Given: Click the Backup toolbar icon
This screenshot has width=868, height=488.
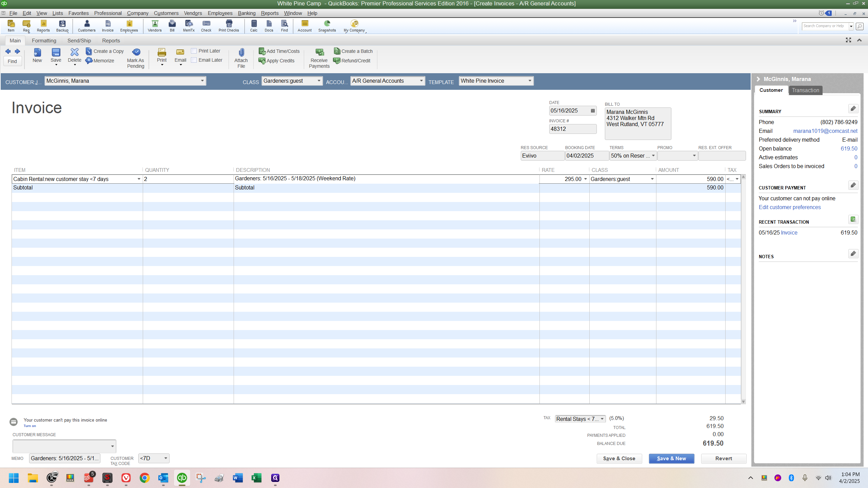Looking at the screenshot, I should pyautogui.click(x=62, y=26).
